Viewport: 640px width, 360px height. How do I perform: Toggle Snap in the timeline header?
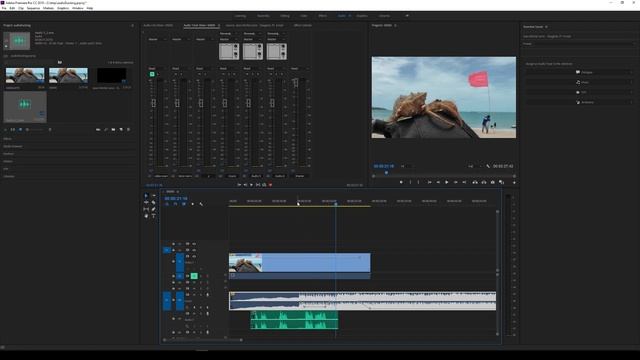pyautogui.click(x=175, y=204)
